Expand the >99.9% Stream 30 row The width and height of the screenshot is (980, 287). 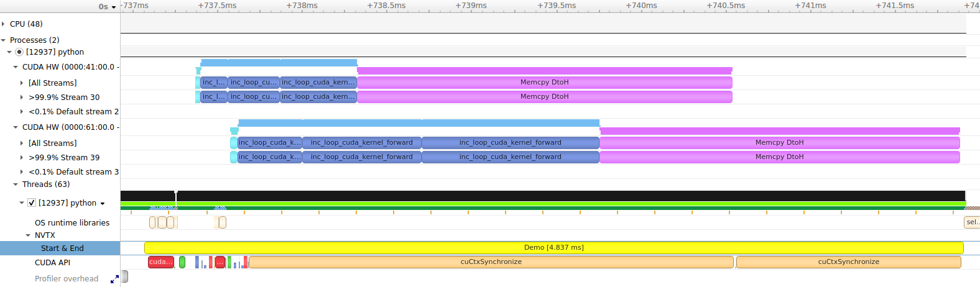(22, 98)
